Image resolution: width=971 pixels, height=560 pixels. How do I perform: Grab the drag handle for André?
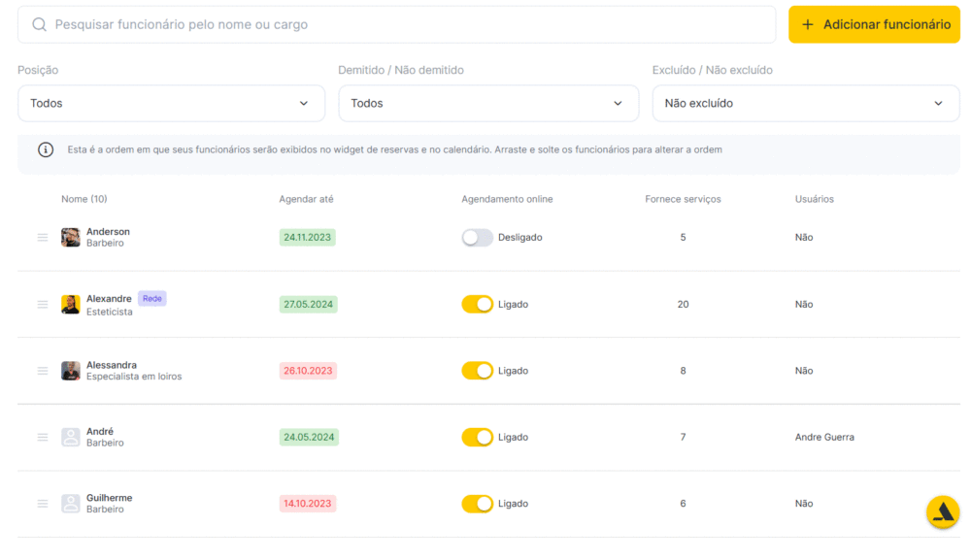tap(43, 437)
